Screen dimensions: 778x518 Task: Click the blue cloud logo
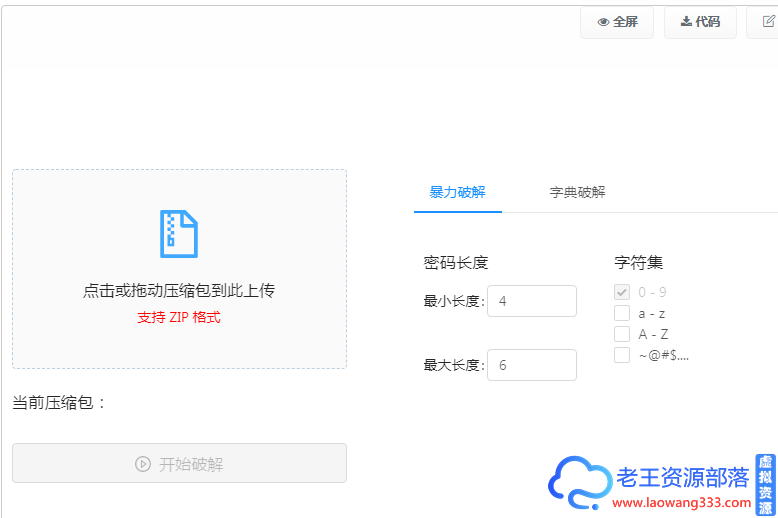579,484
